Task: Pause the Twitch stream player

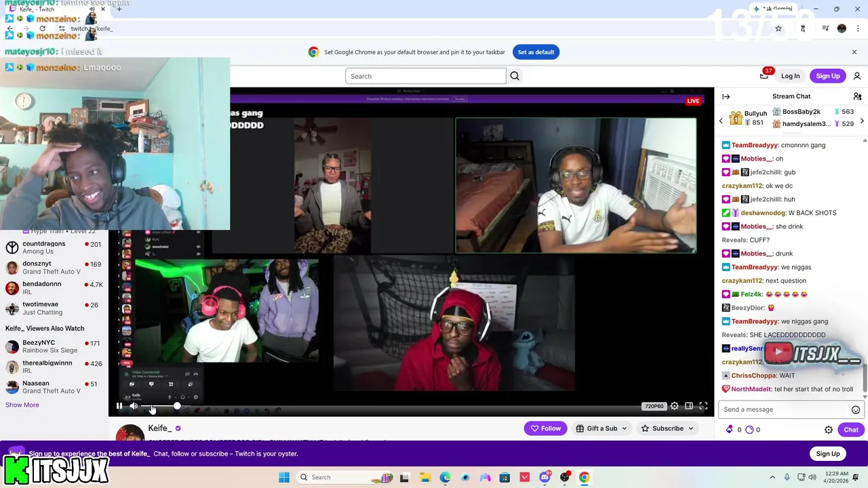Action: (x=119, y=406)
